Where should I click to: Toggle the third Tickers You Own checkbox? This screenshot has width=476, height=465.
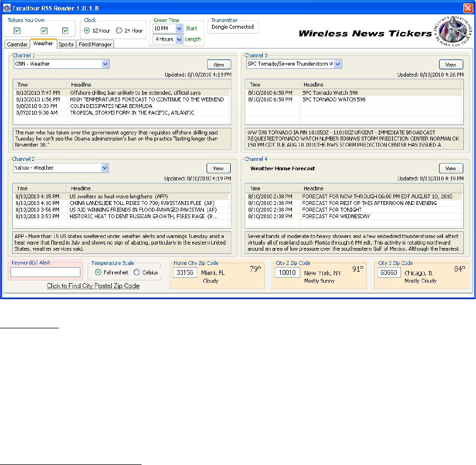pos(65,31)
